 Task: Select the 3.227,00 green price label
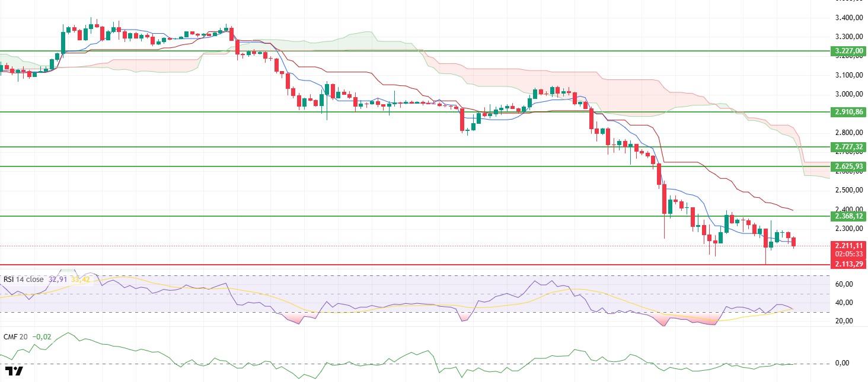(848, 51)
